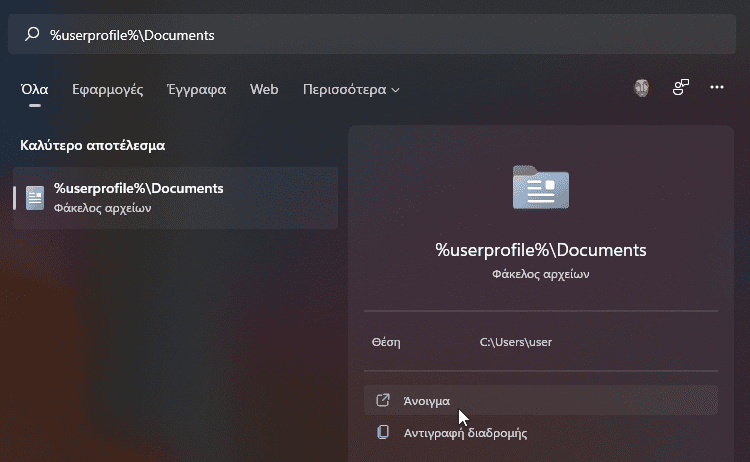750x462 pixels.
Task: Select the Όλα tab
Action: click(x=34, y=89)
